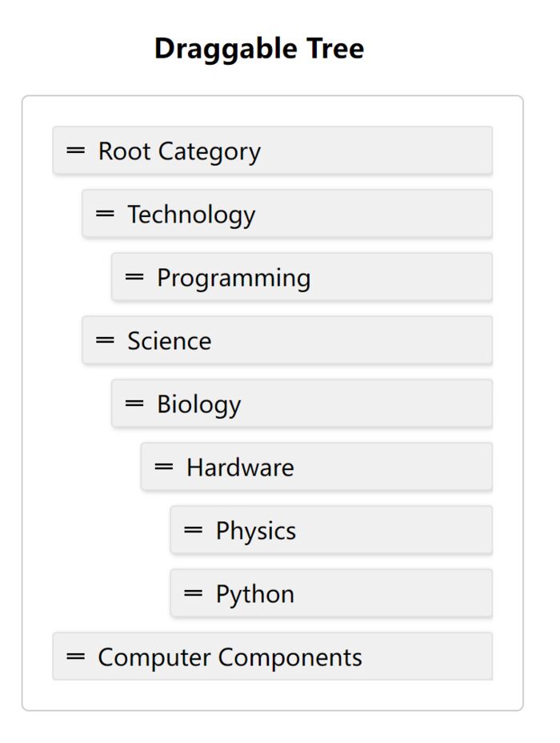Click the Biology item's drag handle
Viewport: 560px width, 743px height.
pyautogui.click(x=134, y=404)
